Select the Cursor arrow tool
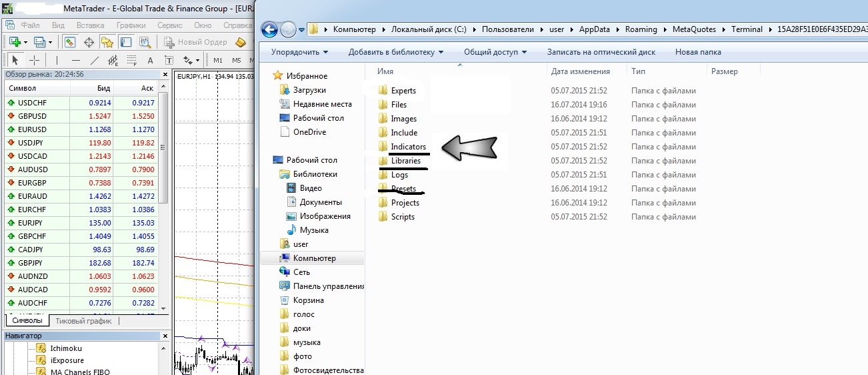868x375 pixels. pos(15,60)
